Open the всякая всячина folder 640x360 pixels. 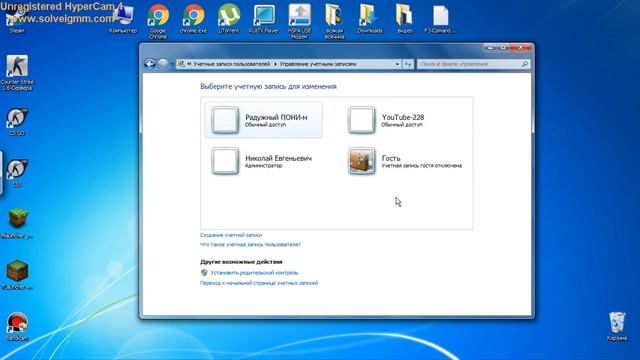[334, 21]
